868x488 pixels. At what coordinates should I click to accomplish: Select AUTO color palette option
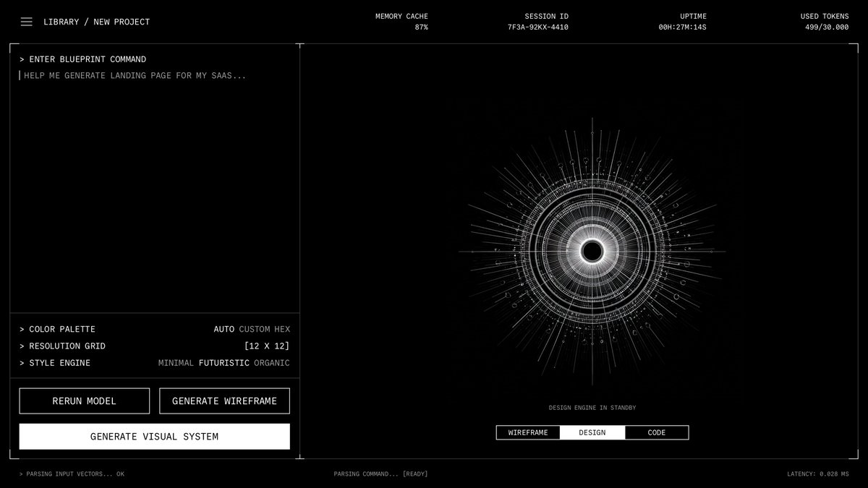[224, 329]
